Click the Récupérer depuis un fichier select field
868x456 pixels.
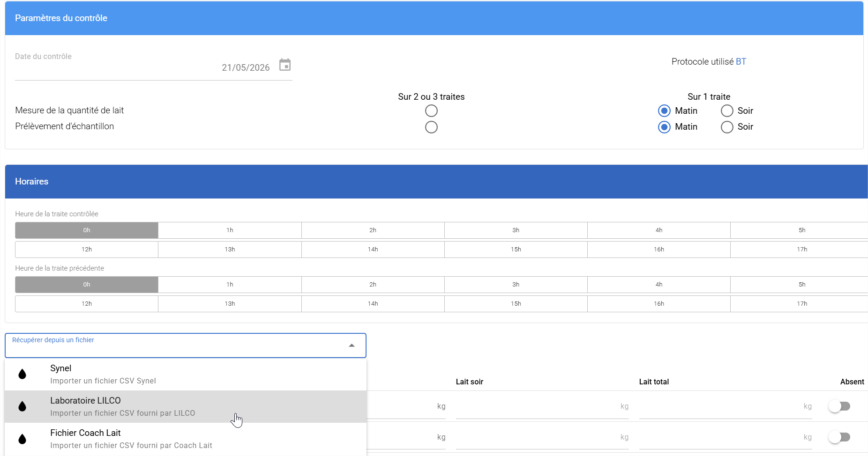pyautogui.click(x=186, y=346)
